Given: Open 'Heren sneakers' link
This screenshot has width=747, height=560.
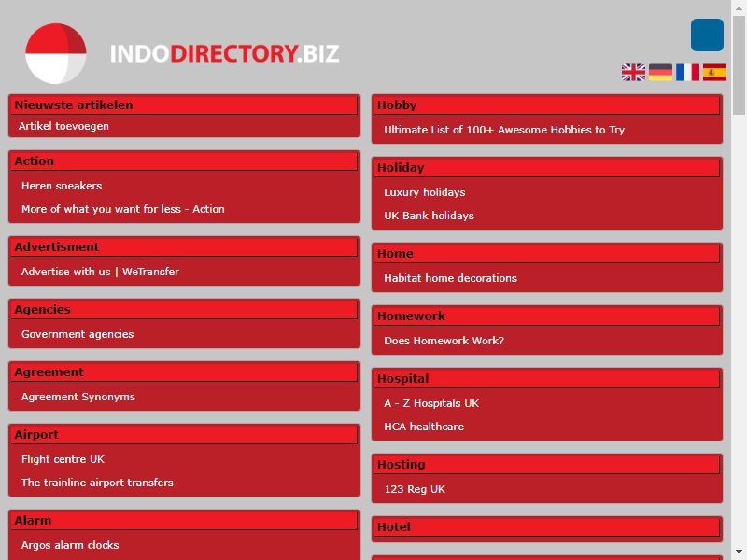Looking at the screenshot, I should coord(62,186).
